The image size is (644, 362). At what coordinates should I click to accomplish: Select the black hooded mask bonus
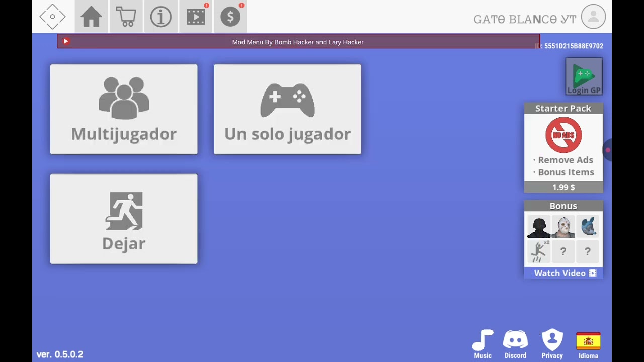point(539,227)
